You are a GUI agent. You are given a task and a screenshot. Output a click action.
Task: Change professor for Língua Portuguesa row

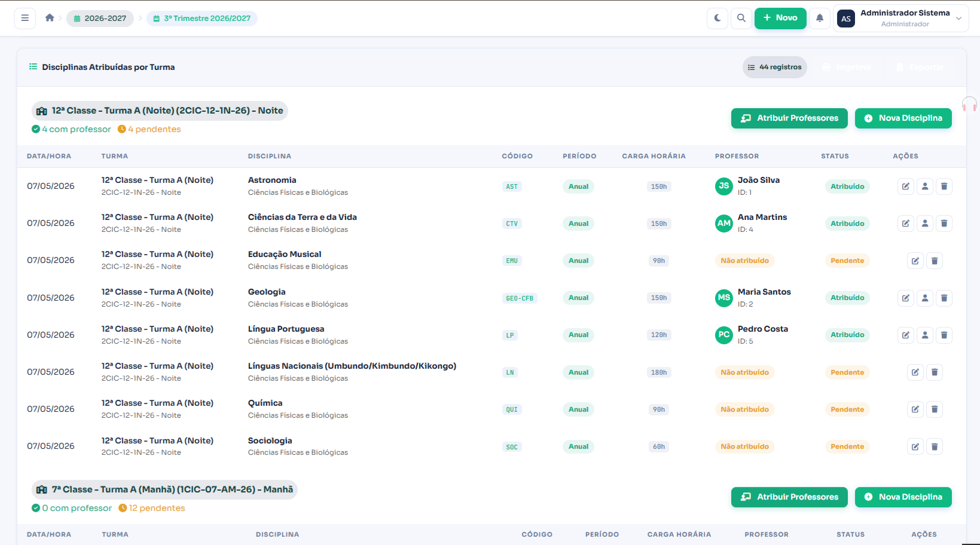(x=925, y=335)
